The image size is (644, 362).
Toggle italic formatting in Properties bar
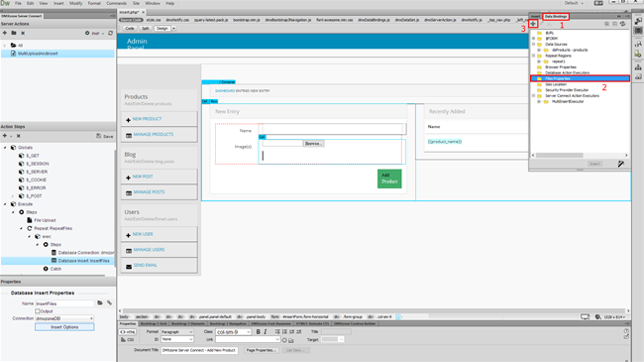click(x=266, y=331)
